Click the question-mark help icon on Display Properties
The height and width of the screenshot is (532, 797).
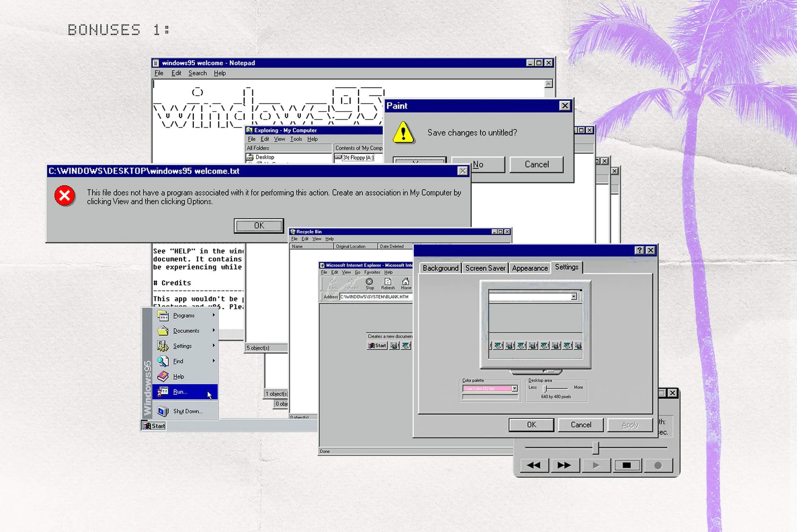tap(639, 250)
